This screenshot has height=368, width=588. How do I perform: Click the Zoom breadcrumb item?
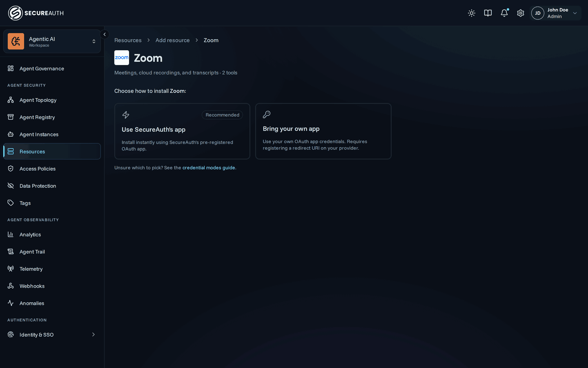pyautogui.click(x=211, y=40)
